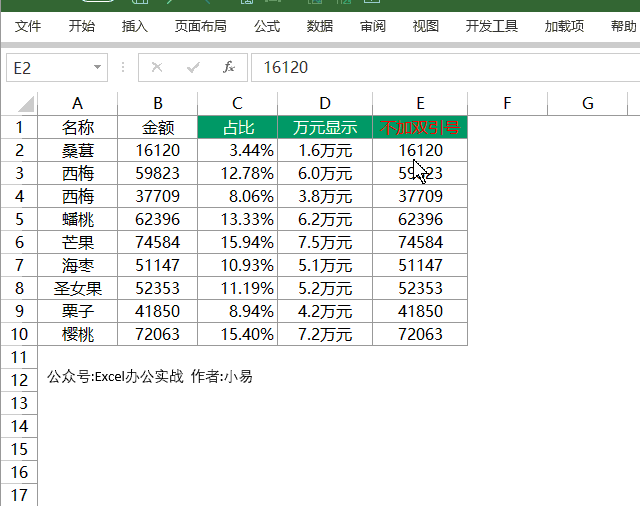Open the 加载项 ribbon tab
Viewport: 640px width, 506px height.
tap(564, 27)
